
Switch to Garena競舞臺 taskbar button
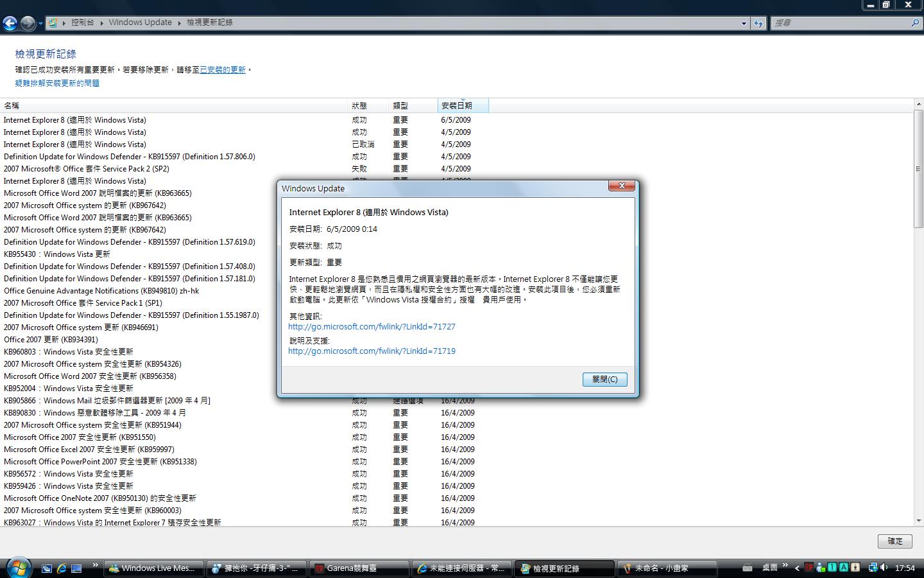[360, 568]
